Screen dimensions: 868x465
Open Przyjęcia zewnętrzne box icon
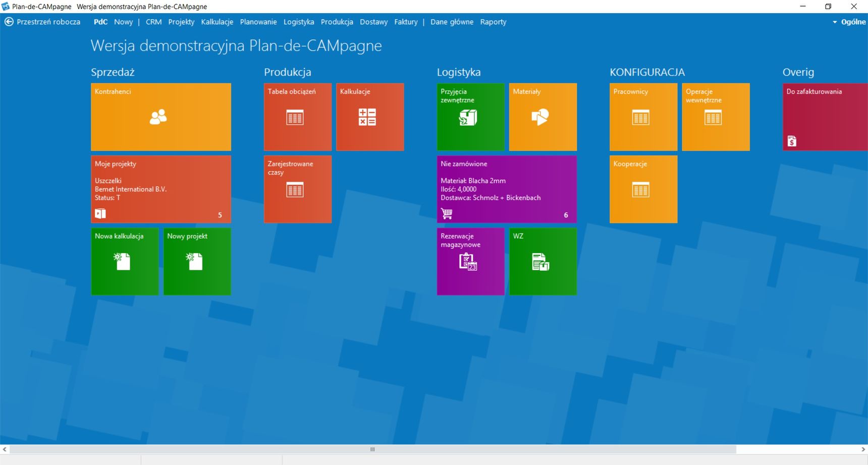coord(468,118)
